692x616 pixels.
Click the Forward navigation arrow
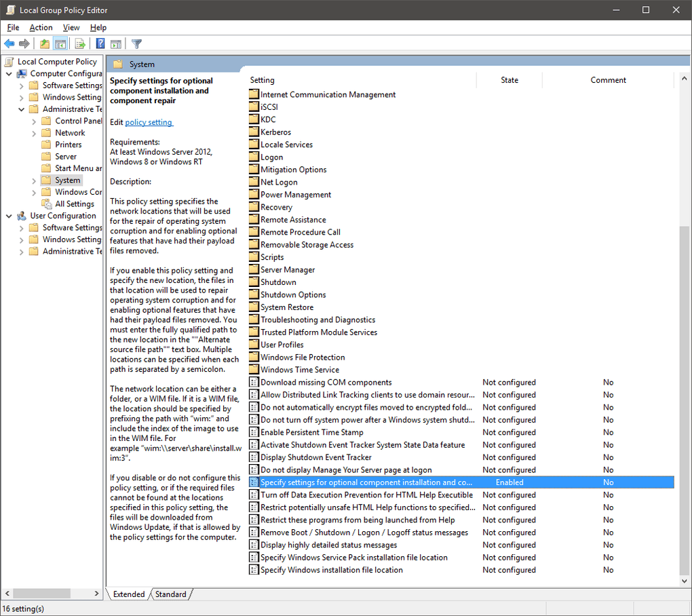(x=24, y=43)
